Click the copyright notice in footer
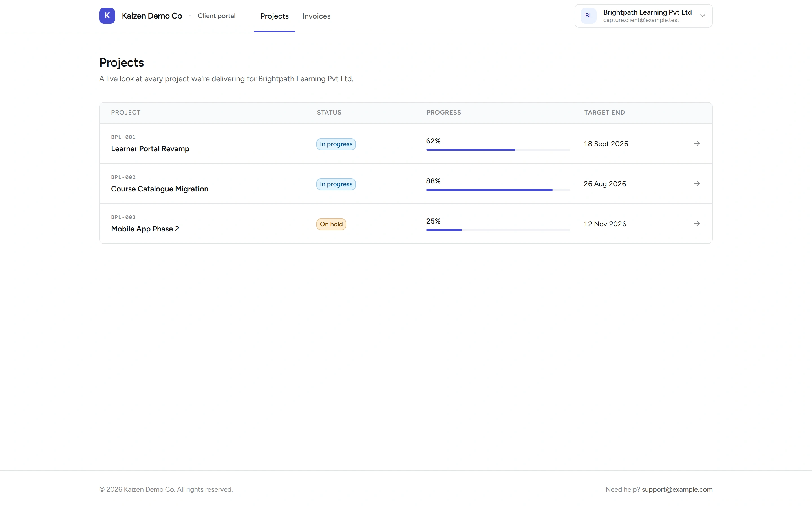The height and width of the screenshot is (508, 812). pyautogui.click(x=166, y=490)
